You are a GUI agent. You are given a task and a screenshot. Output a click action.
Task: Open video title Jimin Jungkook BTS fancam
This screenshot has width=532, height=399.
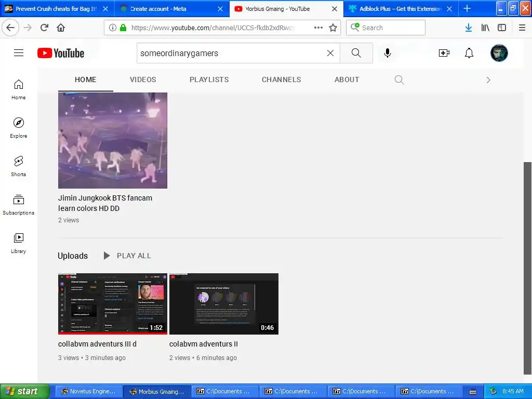[105, 203]
